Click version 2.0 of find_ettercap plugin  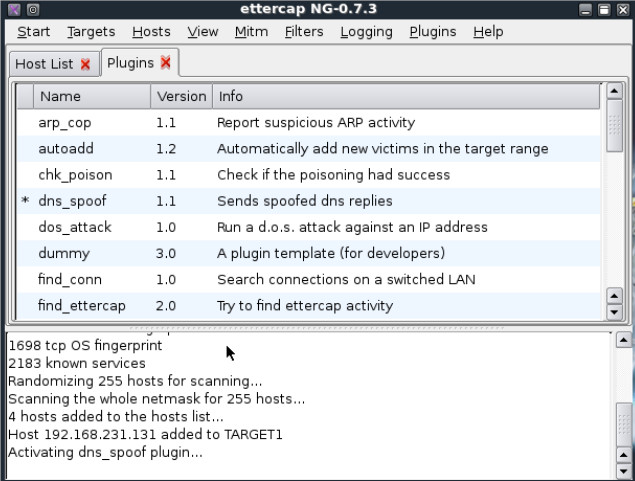point(166,306)
